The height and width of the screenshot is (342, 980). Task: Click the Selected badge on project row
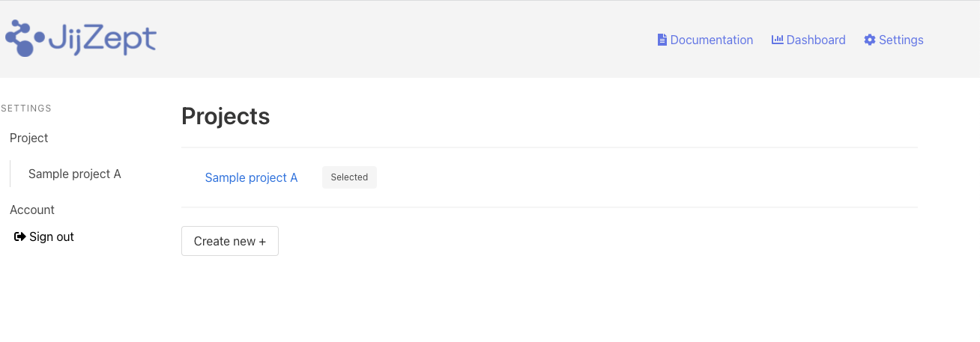349,177
